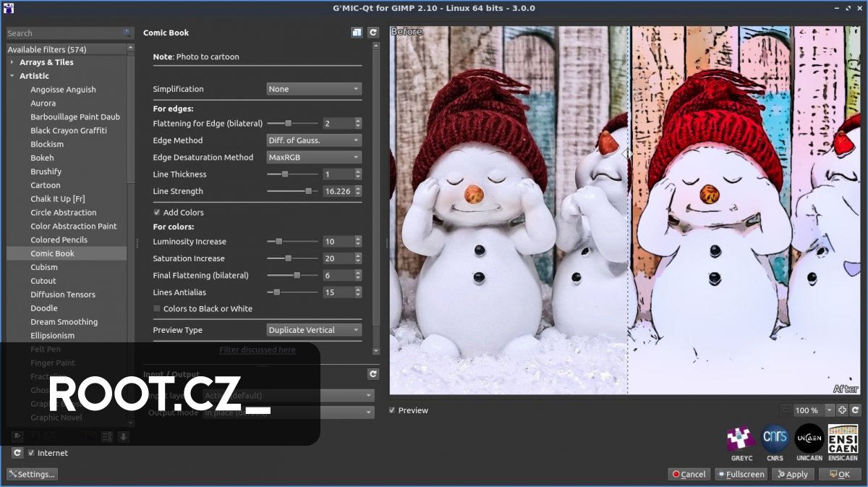Click the magnifier icon in the search box

click(x=127, y=33)
